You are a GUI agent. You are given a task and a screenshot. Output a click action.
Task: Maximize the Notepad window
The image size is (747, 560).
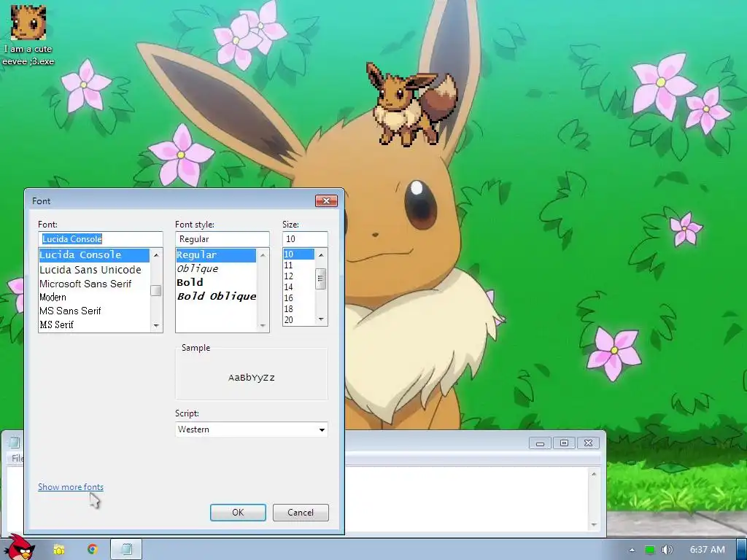(564, 443)
